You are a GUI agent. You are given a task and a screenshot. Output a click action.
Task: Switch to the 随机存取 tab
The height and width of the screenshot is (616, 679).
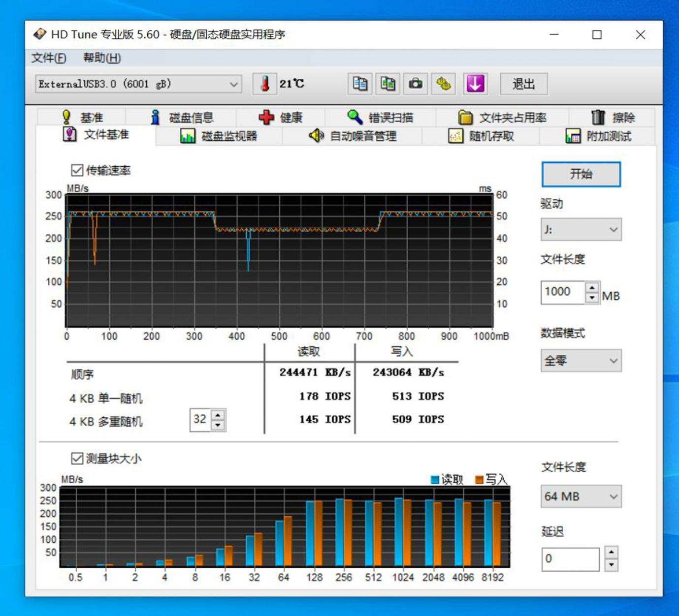pyautogui.click(x=481, y=136)
